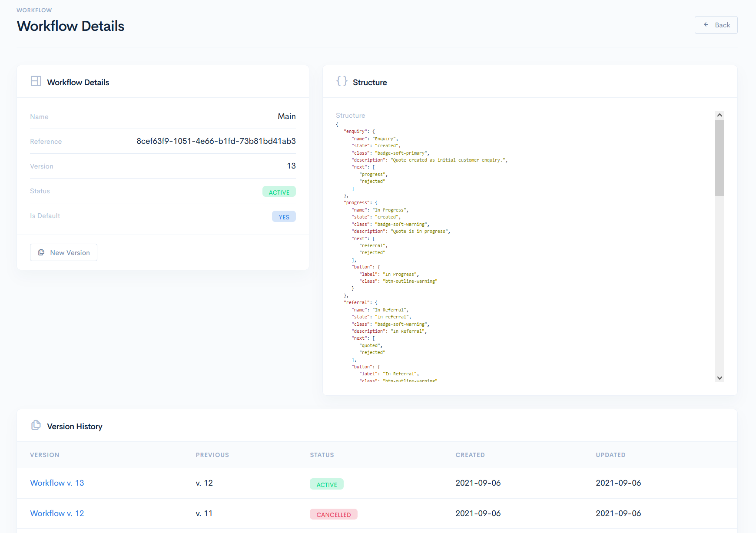Image resolution: width=756 pixels, height=533 pixels.
Task: Click the curly braces icon beside Structure
Action: [342, 81]
